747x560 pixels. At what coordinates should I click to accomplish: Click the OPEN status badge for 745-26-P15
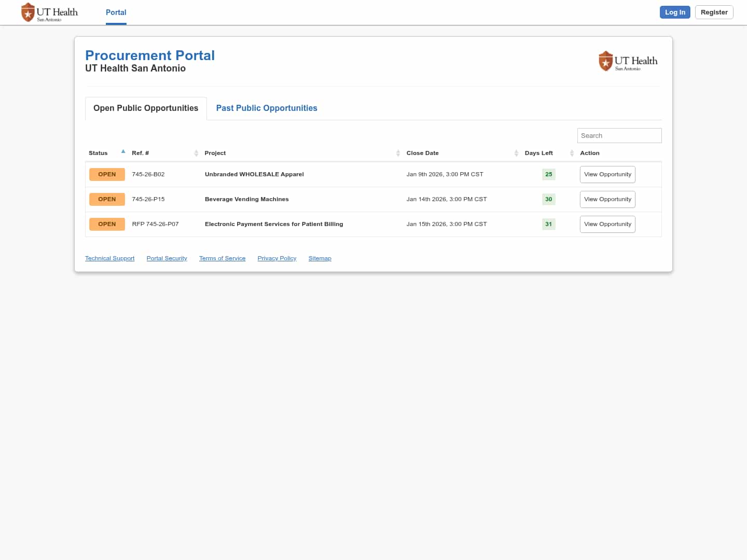107,199
